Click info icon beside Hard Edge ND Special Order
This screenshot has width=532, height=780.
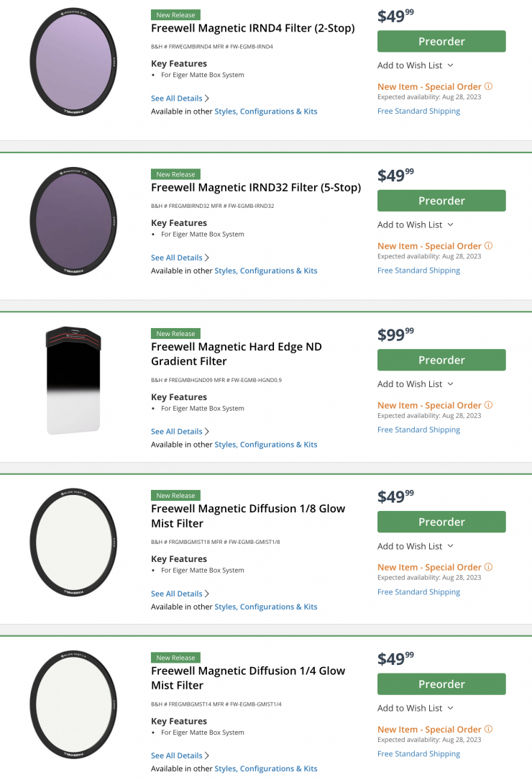489,405
